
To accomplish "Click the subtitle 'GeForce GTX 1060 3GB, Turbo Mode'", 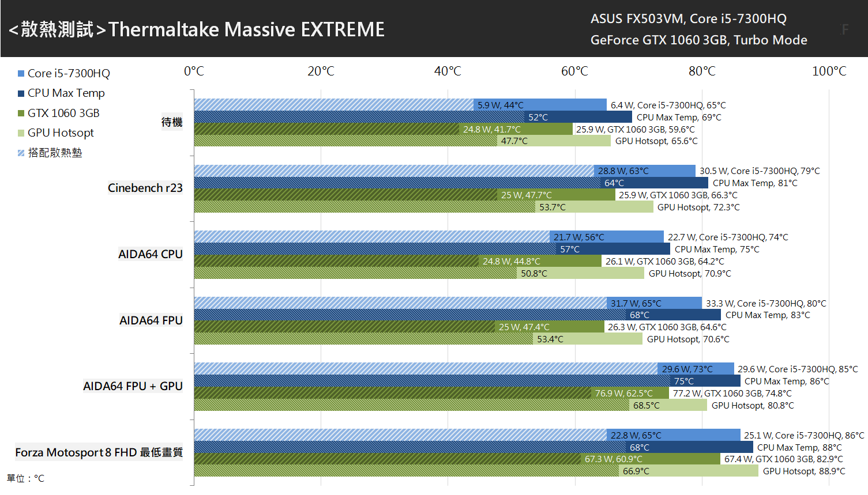I will tap(698, 40).
